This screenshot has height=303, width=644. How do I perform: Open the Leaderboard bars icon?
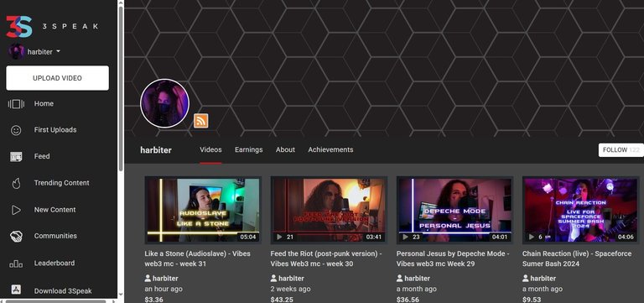(16, 264)
